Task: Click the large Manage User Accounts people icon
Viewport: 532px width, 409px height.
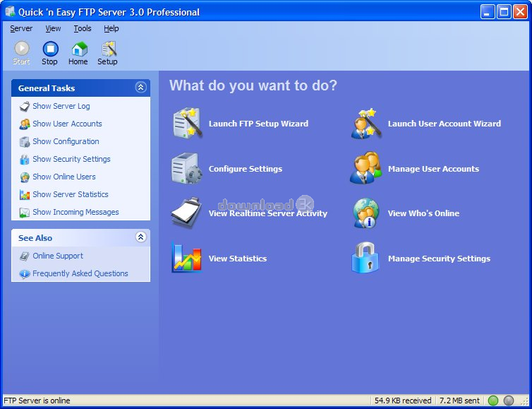Action: click(x=365, y=168)
